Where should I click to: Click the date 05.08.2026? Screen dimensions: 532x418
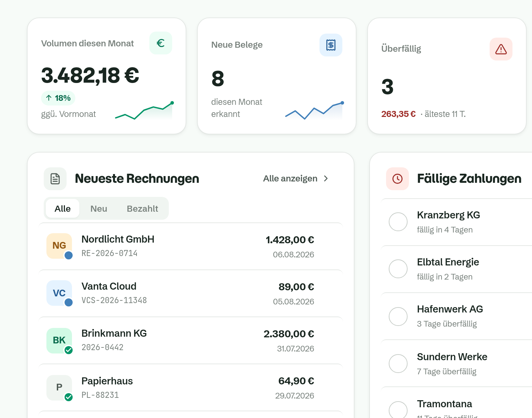[x=294, y=302]
